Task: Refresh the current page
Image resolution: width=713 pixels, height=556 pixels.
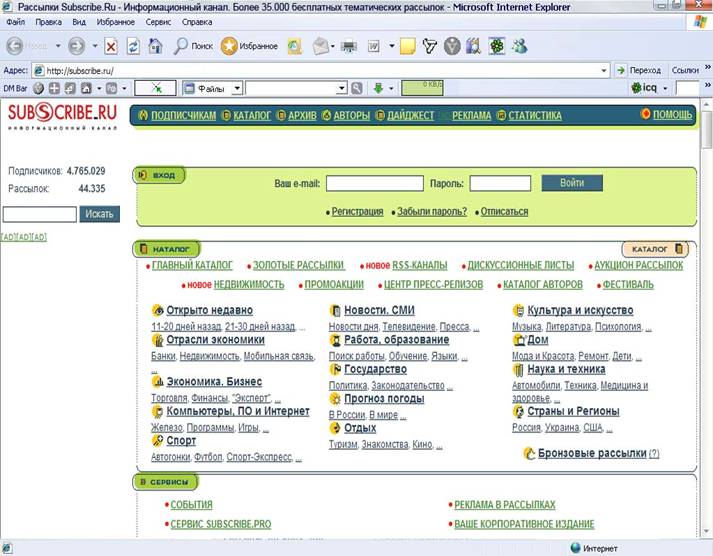Action: point(133,46)
